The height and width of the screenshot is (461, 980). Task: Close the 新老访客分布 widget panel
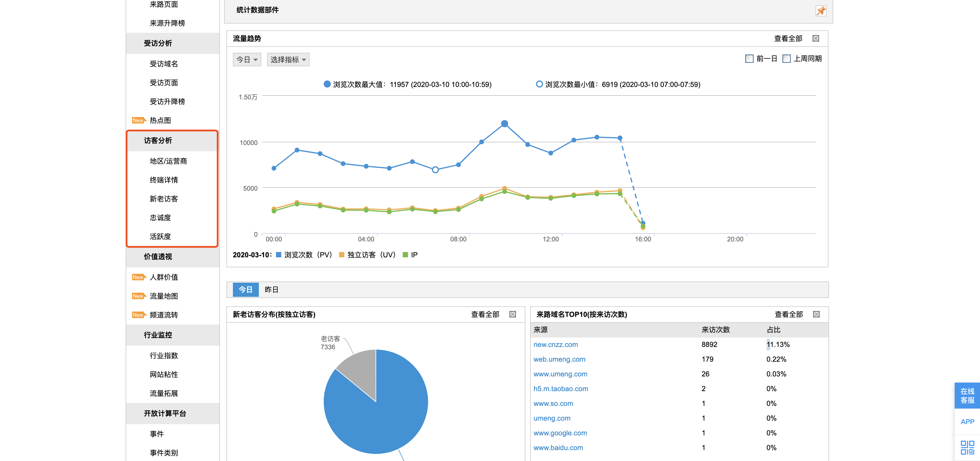coord(512,314)
